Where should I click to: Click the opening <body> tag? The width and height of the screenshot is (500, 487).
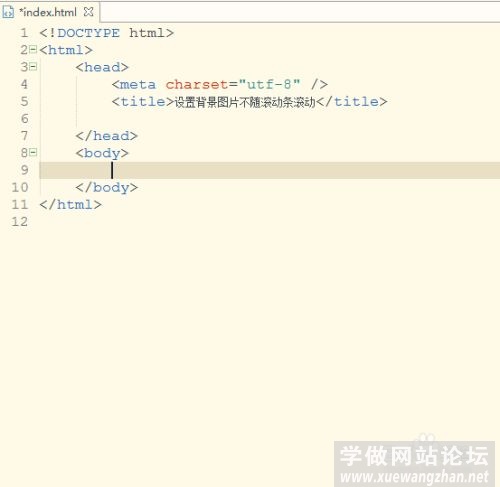pyautogui.click(x=102, y=153)
